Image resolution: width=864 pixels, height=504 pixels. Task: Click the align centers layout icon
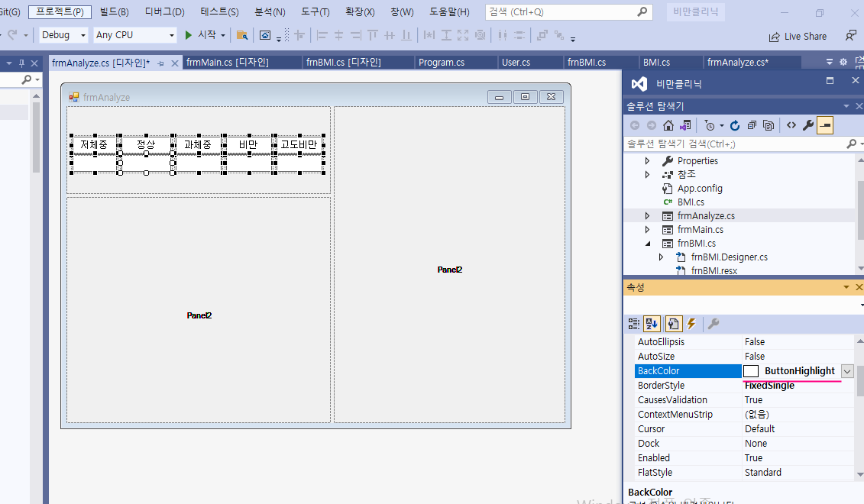[339, 35]
